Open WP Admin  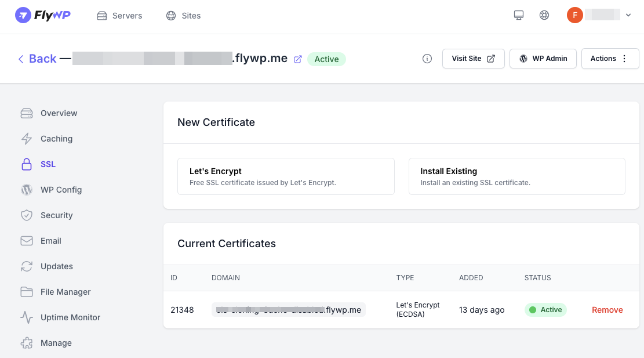pos(543,58)
